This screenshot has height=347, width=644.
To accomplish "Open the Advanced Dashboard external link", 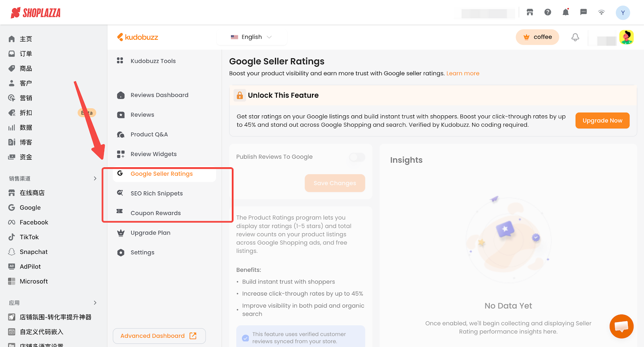I will coord(159,336).
